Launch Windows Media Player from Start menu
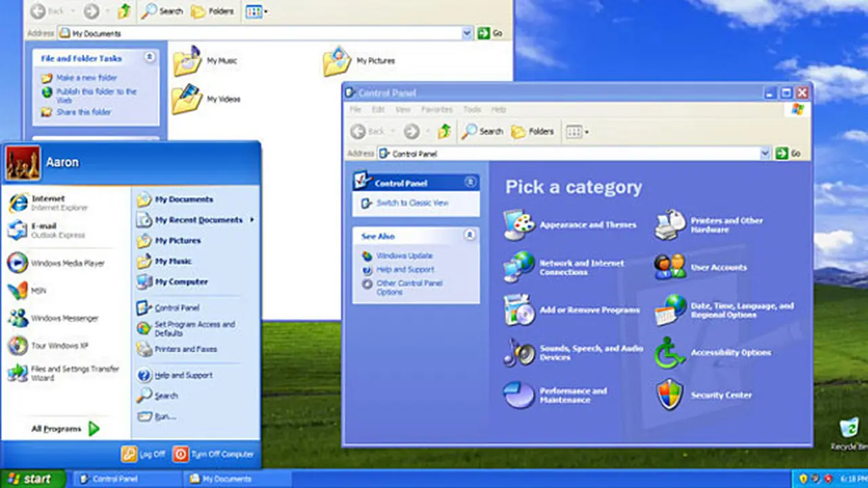 point(56,263)
